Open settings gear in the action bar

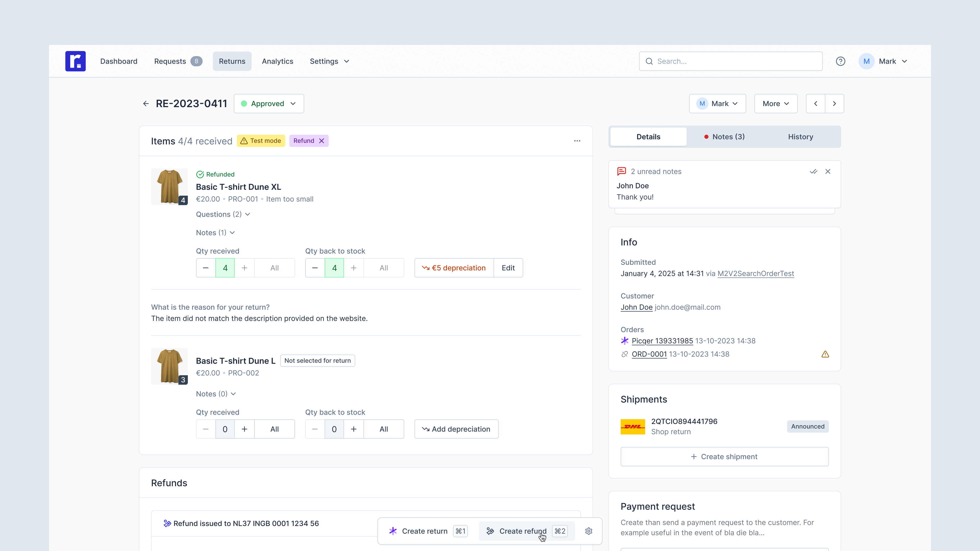(588, 531)
